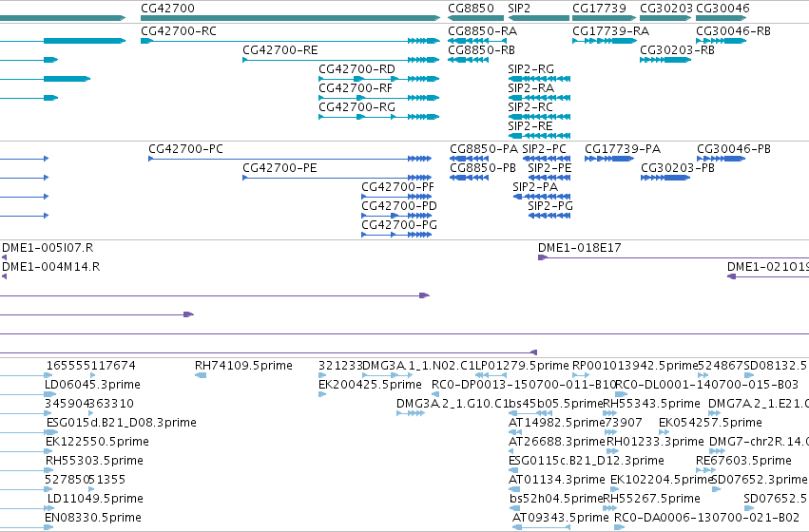Click protein CG8850-PA

[x=484, y=149]
